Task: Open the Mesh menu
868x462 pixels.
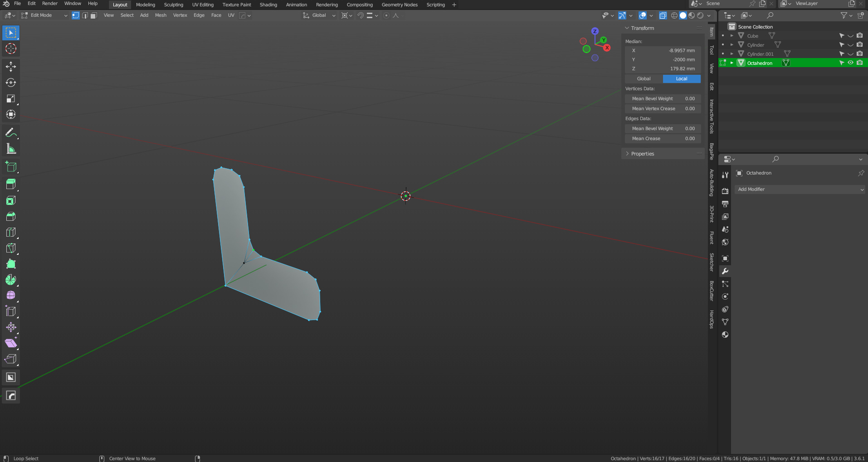Action: (161, 15)
